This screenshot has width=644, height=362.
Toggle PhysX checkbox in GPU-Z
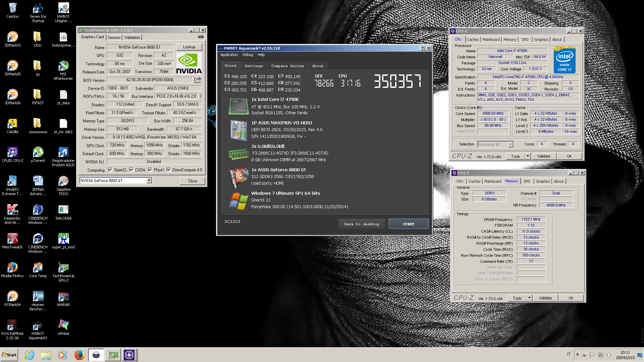(x=150, y=170)
